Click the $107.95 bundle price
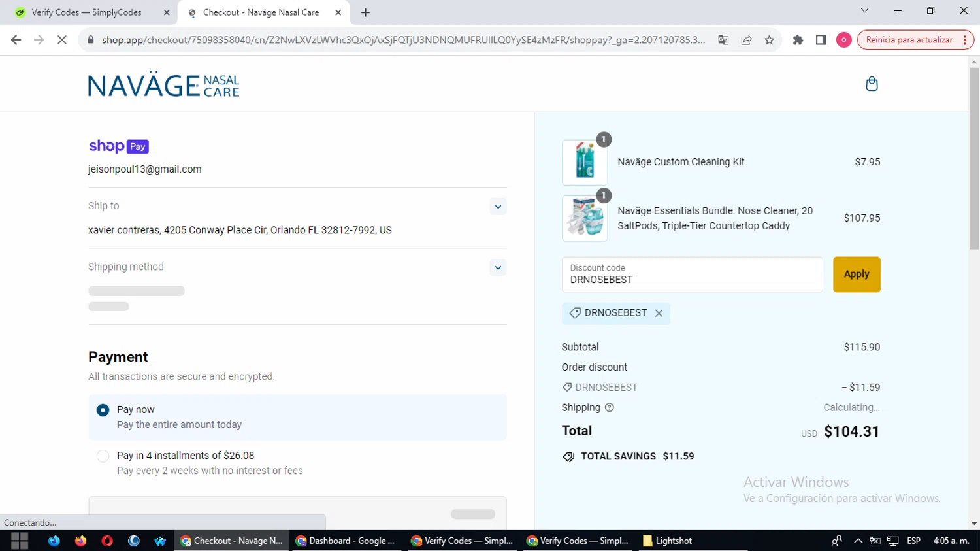980x551 pixels. [862, 218]
